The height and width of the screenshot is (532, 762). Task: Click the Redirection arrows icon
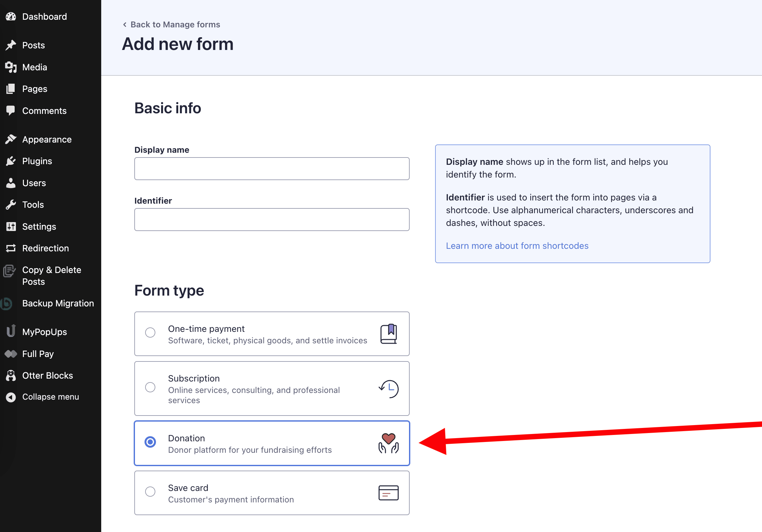pos(11,248)
